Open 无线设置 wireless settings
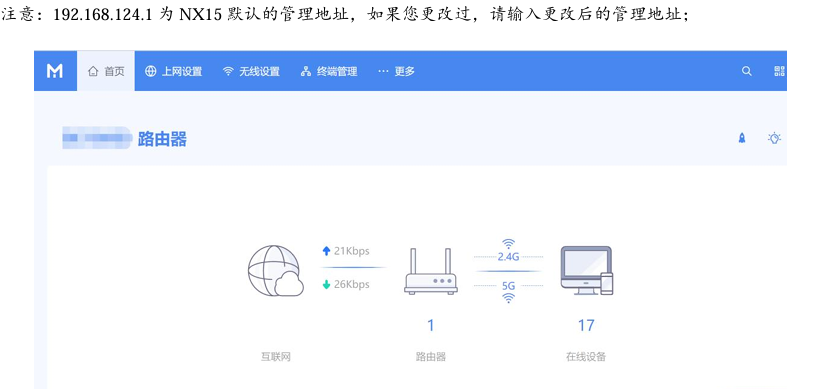The width and height of the screenshot is (819, 389). (x=251, y=72)
